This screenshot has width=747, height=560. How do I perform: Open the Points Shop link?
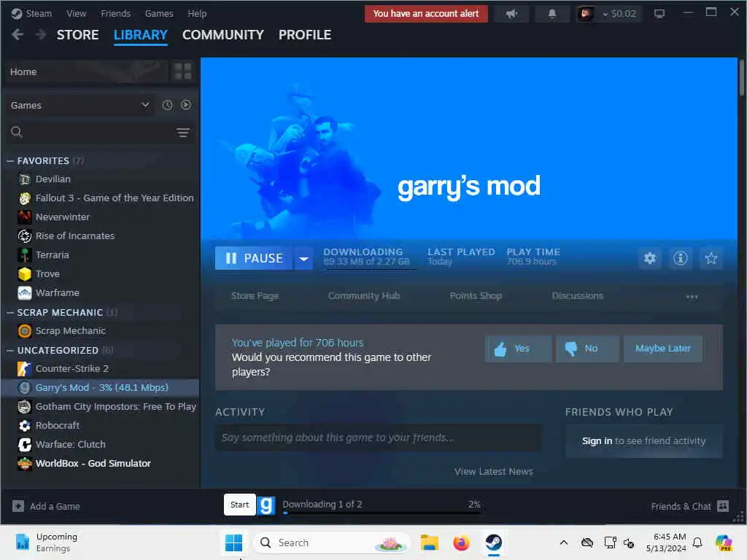click(476, 296)
